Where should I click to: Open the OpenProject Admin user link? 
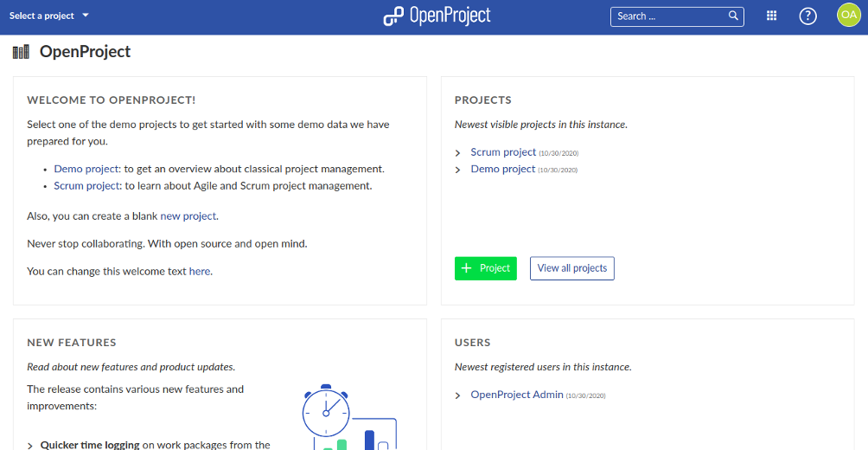point(517,395)
